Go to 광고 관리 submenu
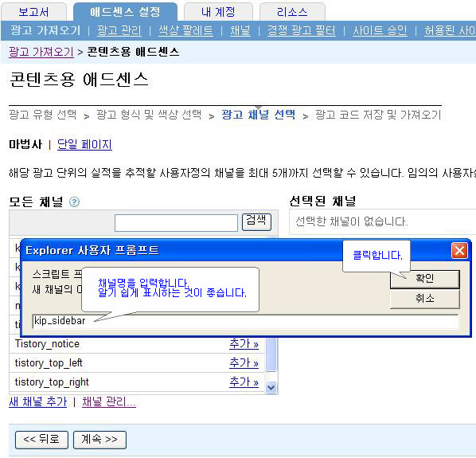Viewport: 476px width, 458px height. (x=119, y=30)
